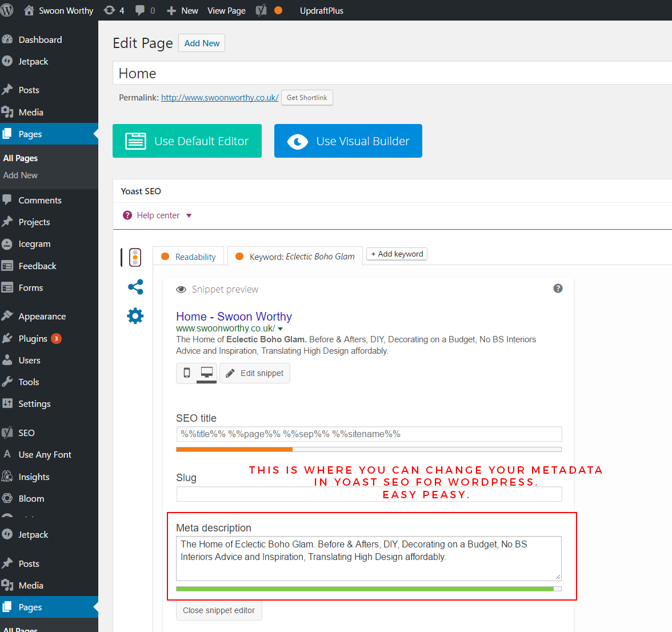The height and width of the screenshot is (632, 672).
Task: Click the Use Visual Builder button
Action: pyautogui.click(x=348, y=141)
